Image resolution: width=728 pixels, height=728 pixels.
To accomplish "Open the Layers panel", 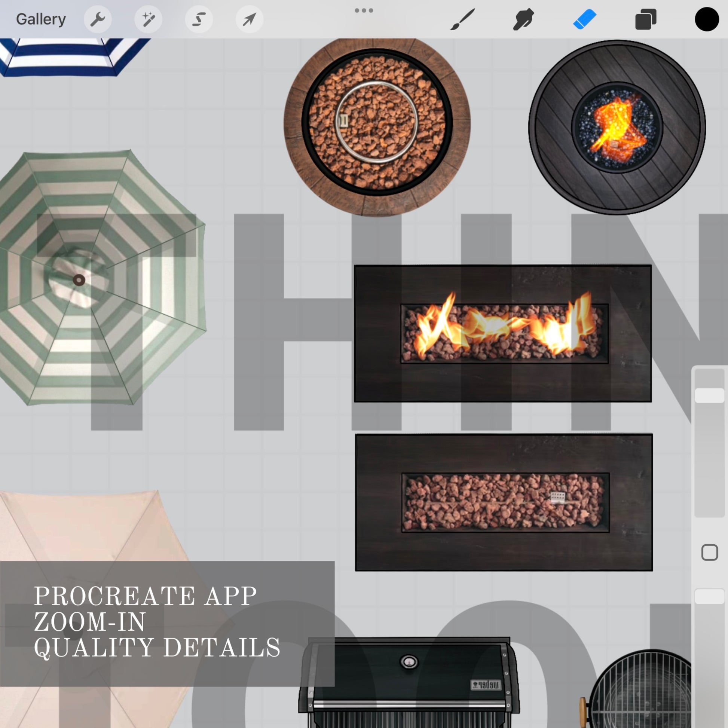I will [646, 19].
